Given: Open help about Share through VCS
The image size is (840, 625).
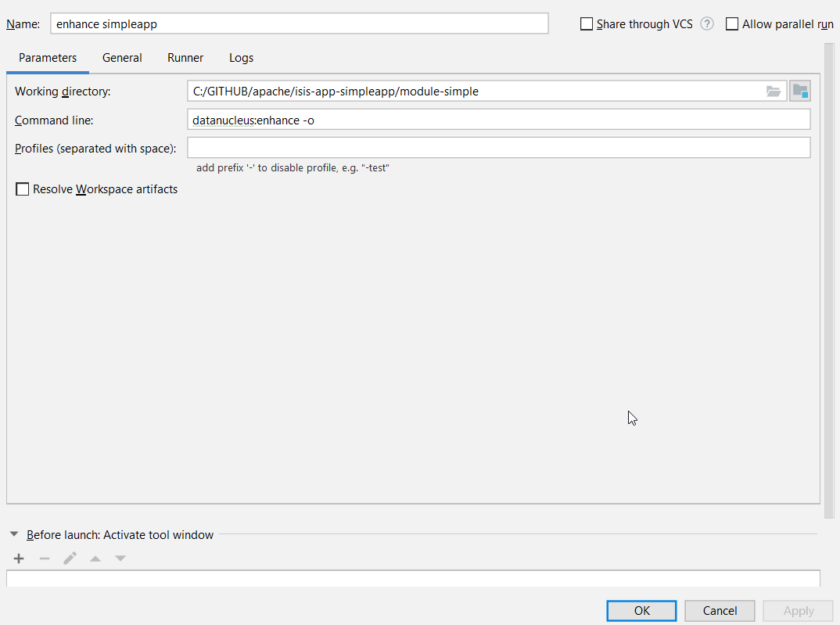Looking at the screenshot, I should point(706,23).
